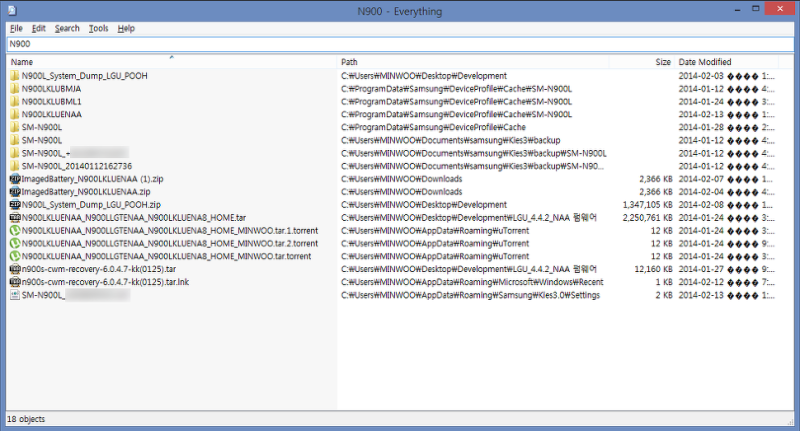Click file icon of SM-N900L_ Kies settings file
Screen dimensions: 800x431
coord(15,295)
